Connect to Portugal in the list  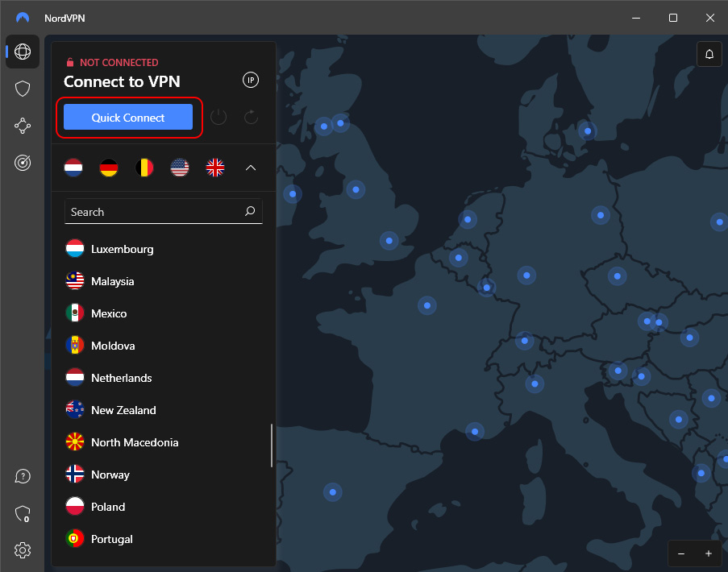164,539
